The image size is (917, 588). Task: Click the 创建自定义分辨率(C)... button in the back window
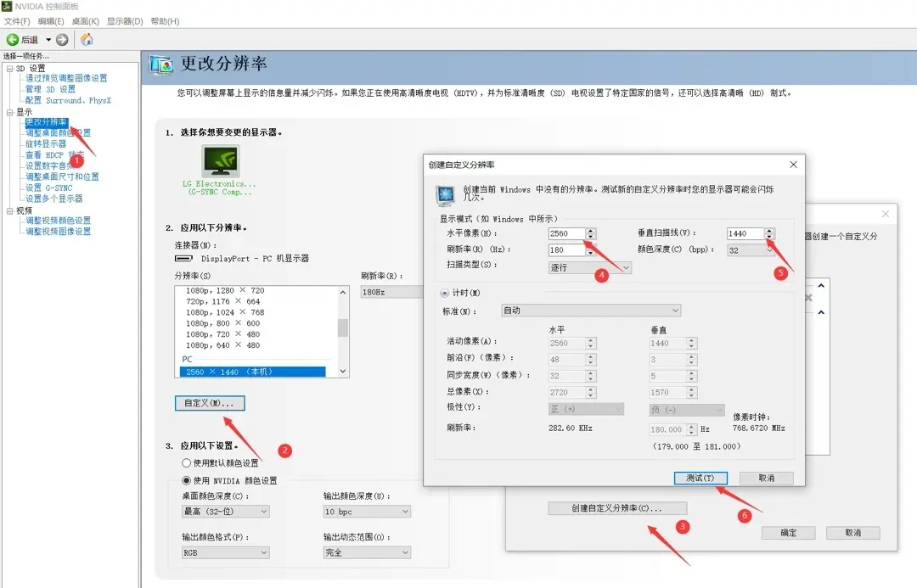[617, 508]
